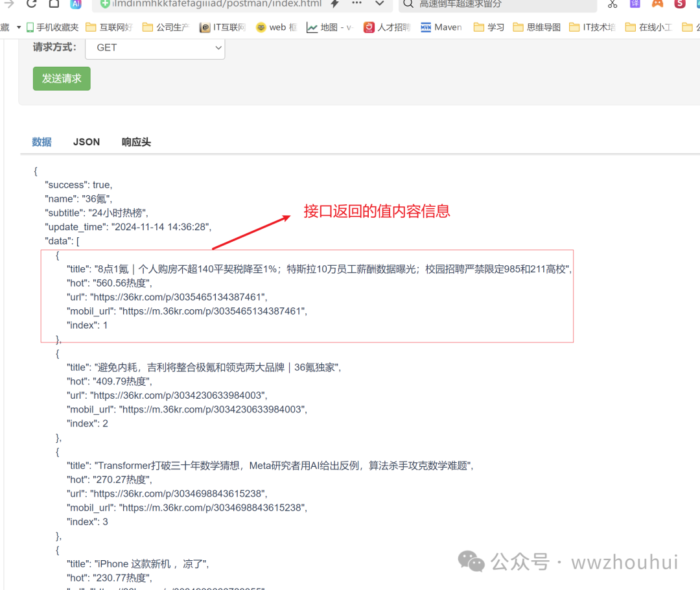Click the "subtitle": "24小时热榜" line
This screenshot has width=700, height=590.
pyautogui.click(x=97, y=213)
